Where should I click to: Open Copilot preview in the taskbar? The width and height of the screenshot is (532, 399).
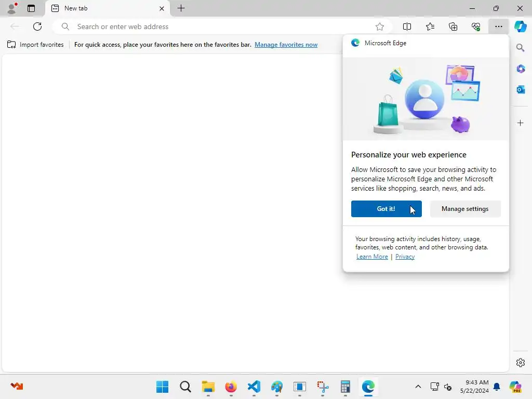click(x=515, y=387)
